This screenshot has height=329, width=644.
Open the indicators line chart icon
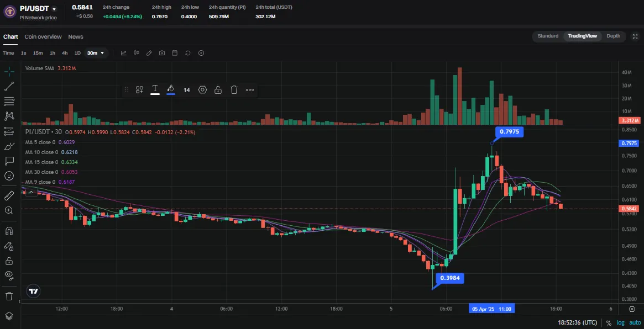point(124,53)
